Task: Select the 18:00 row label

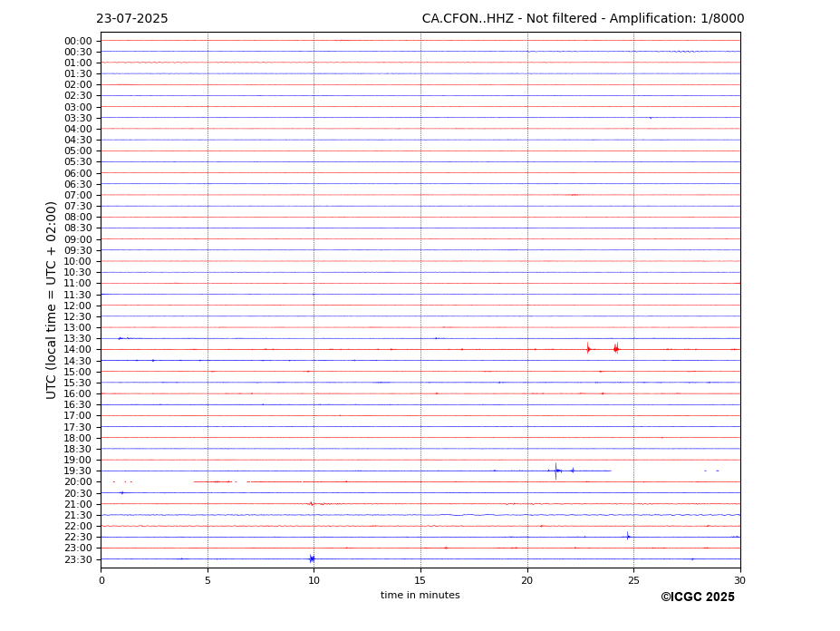Action: pos(78,439)
